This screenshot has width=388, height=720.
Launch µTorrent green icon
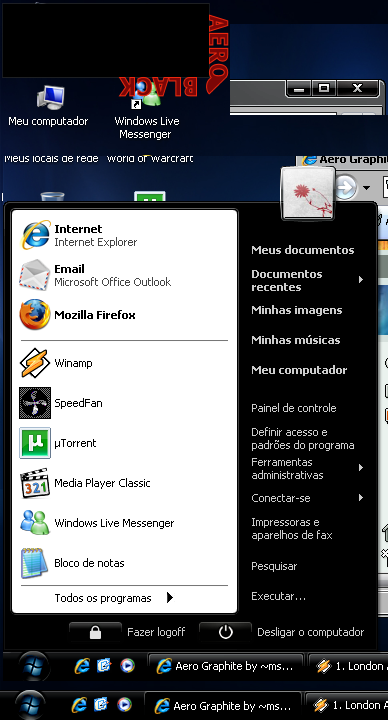34,443
